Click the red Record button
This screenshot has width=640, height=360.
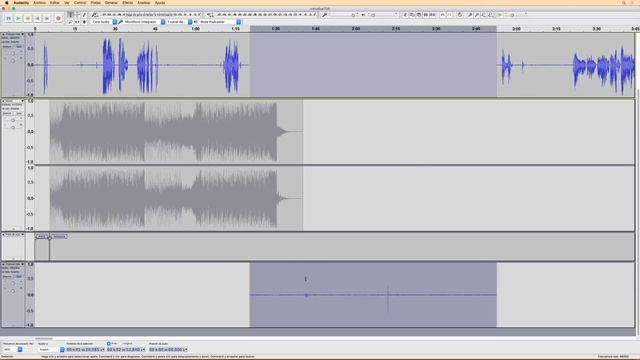[58, 18]
